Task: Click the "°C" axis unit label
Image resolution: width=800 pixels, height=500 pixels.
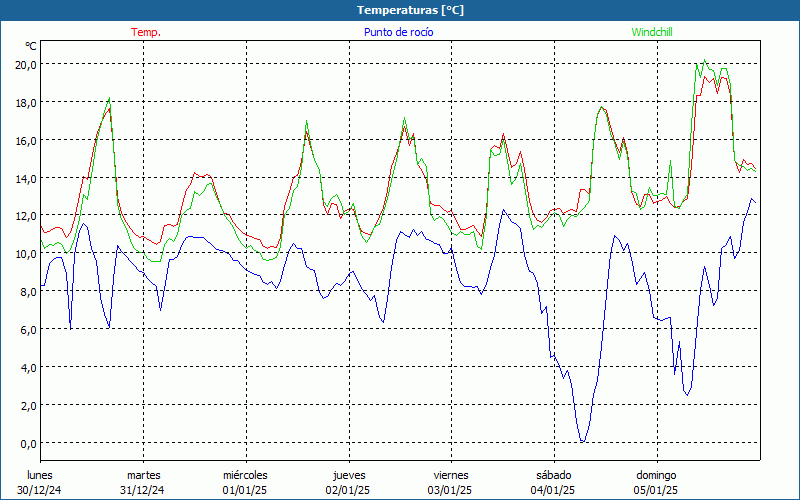Action: [x=31, y=46]
